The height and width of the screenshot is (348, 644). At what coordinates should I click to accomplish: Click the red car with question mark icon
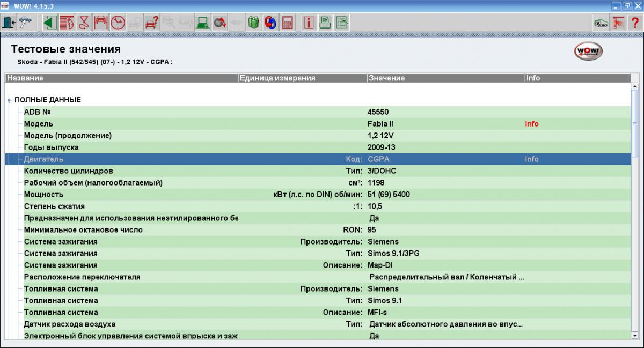click(x=151, y=23)
